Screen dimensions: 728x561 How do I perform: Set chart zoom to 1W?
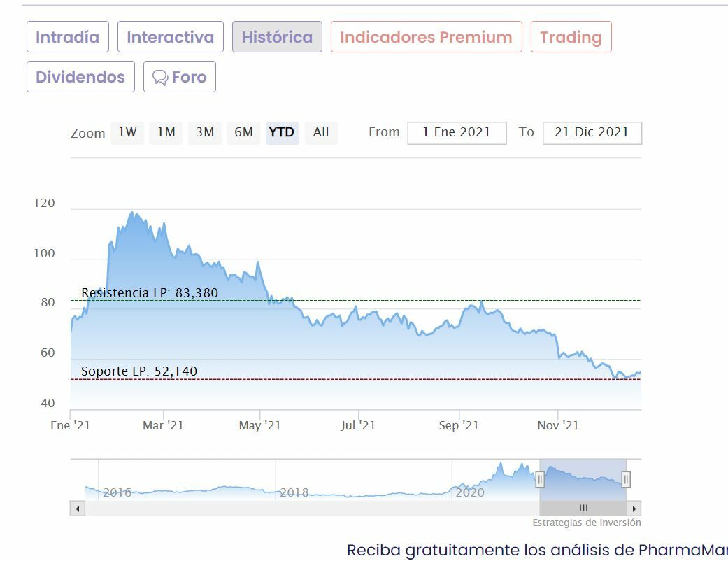point(127,132)
